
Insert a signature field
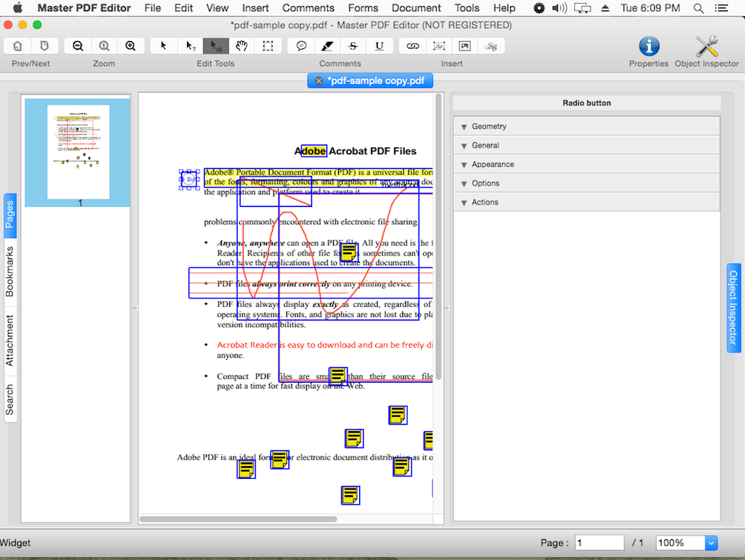click(491, 46)
